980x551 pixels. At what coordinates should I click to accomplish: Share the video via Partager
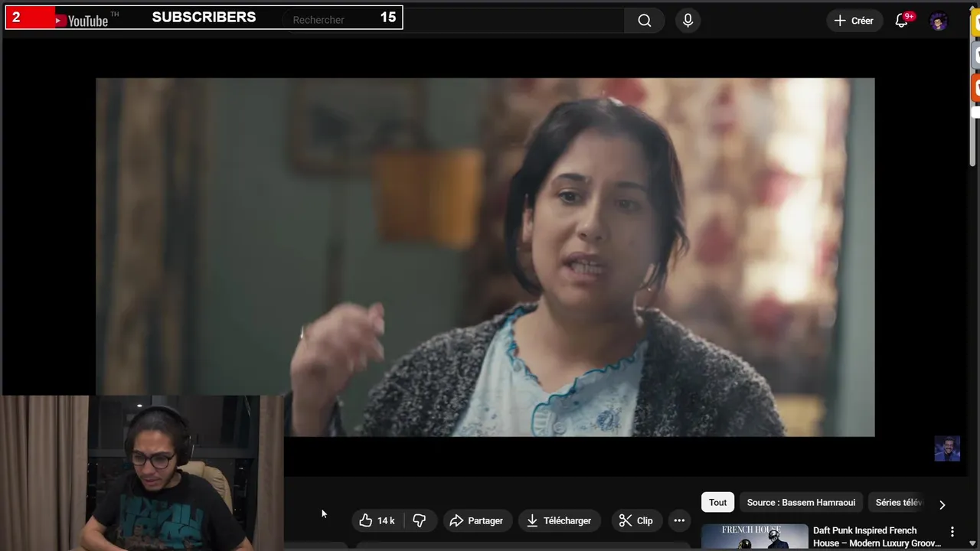[476, 520]
